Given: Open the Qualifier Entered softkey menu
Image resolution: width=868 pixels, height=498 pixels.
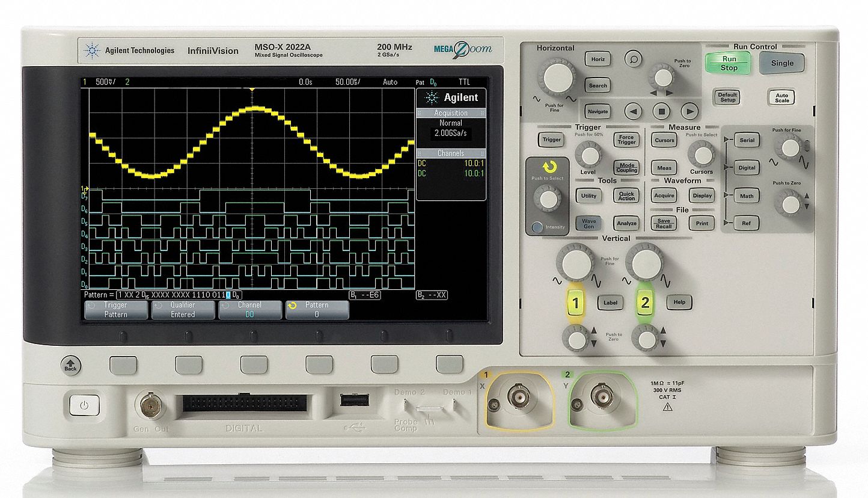Looking at the screenshot, I should 183,310.
